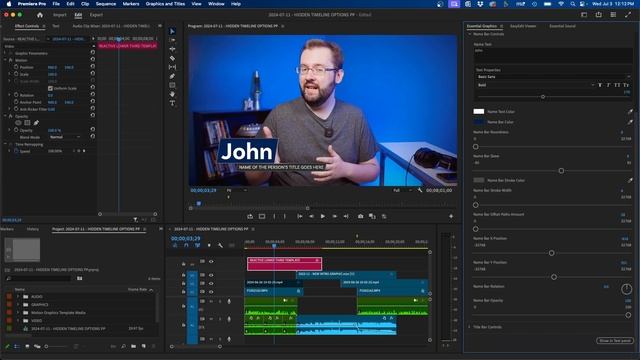Viewport: 640px width, 360px height.
Task: Click Export Frame camera icon
Action: point(360,216)
